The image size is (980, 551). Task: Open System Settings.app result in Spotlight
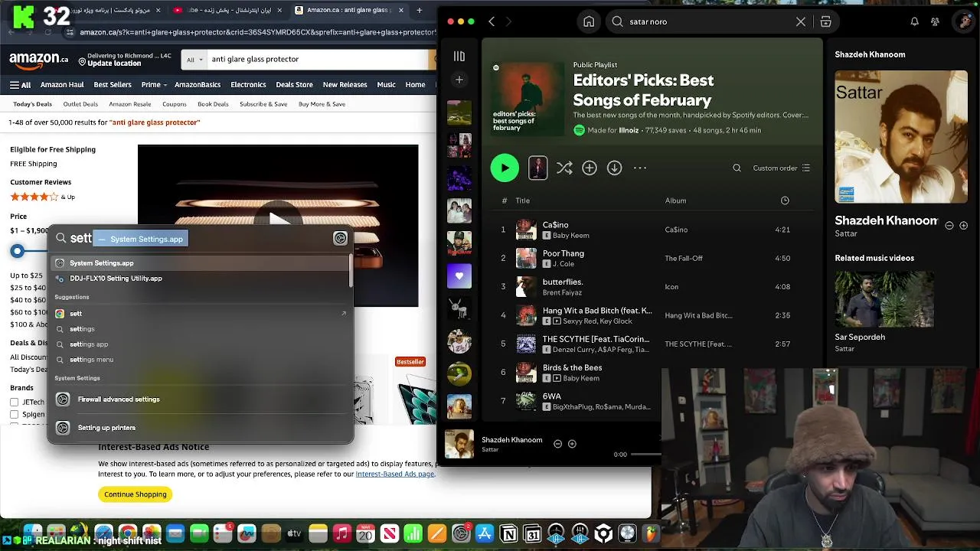click(x=201, y=262)
